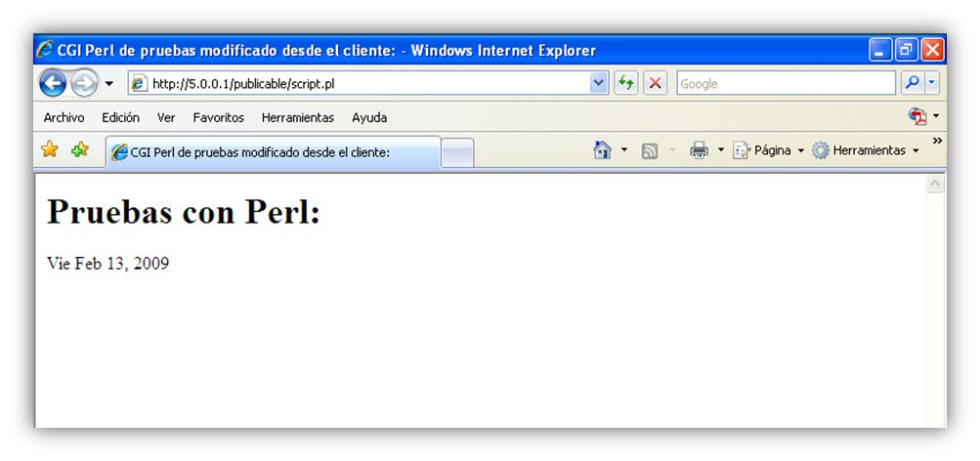980x461 pixels.
Task: Click the scrollbar up arrow
Action: (x=935, y=184)
